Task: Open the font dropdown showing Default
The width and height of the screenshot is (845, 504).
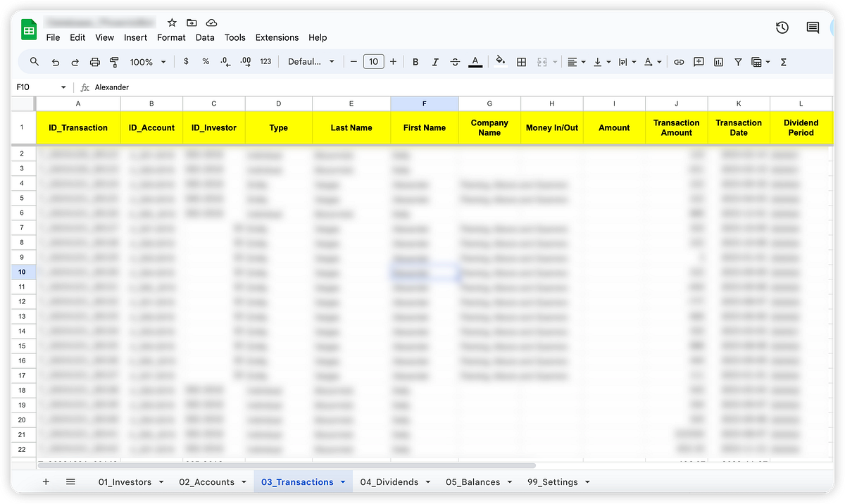Action: 310,62
